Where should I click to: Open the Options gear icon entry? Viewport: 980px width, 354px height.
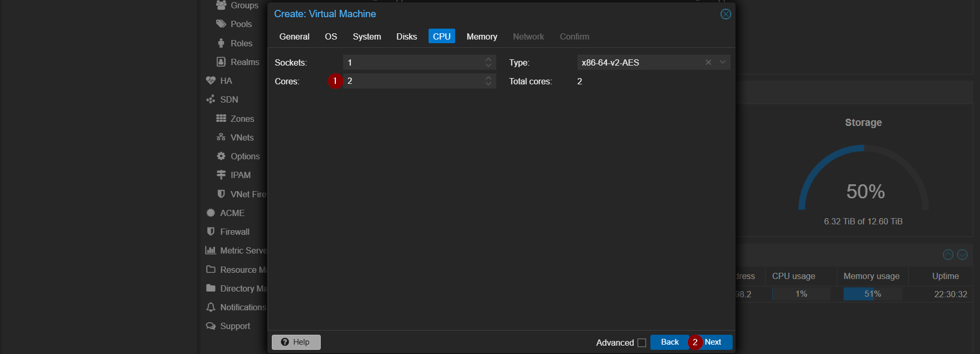coord(221,156)
